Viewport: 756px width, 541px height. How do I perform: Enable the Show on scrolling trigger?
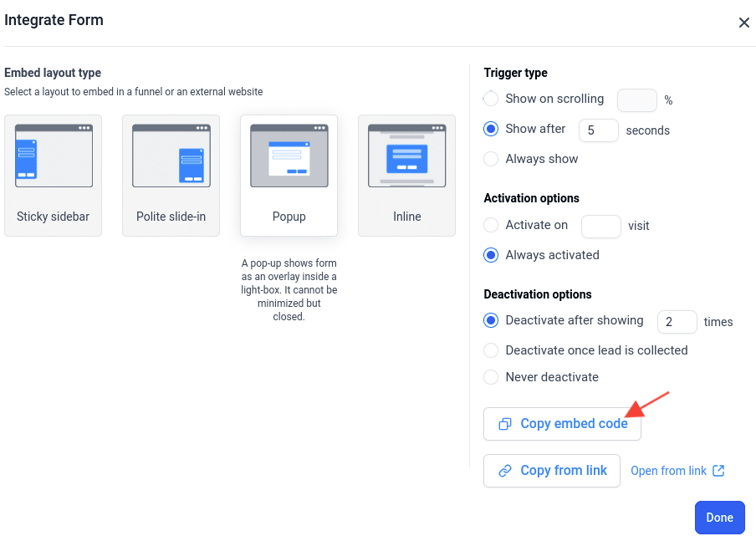(491, 99)
